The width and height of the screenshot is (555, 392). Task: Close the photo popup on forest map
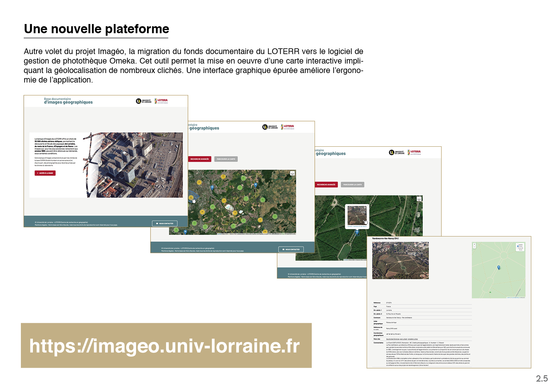pyautogui.click(x=367, y=206)
